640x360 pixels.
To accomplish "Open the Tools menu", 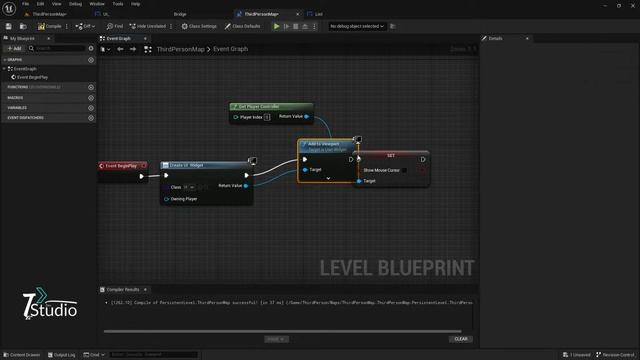I will click(118, 4).
